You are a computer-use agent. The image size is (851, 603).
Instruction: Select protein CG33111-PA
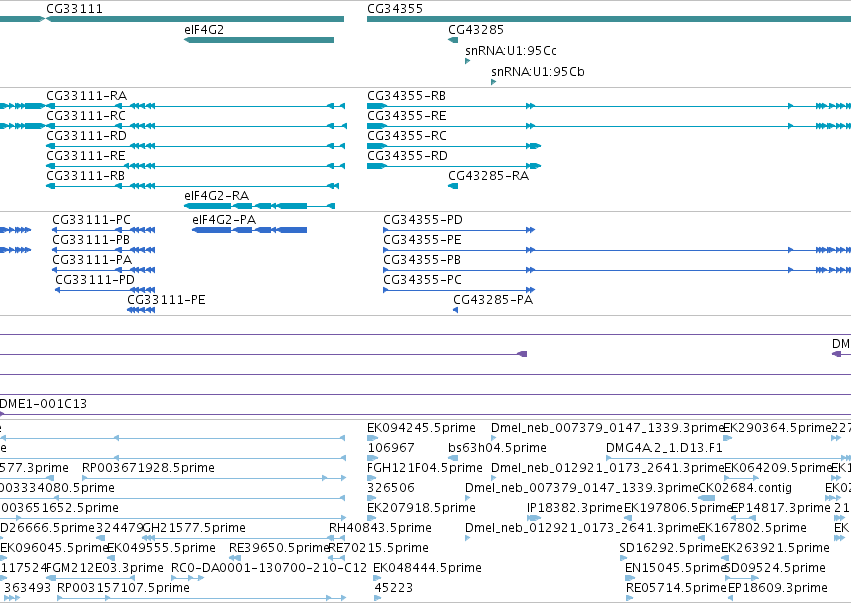(104, 270)
